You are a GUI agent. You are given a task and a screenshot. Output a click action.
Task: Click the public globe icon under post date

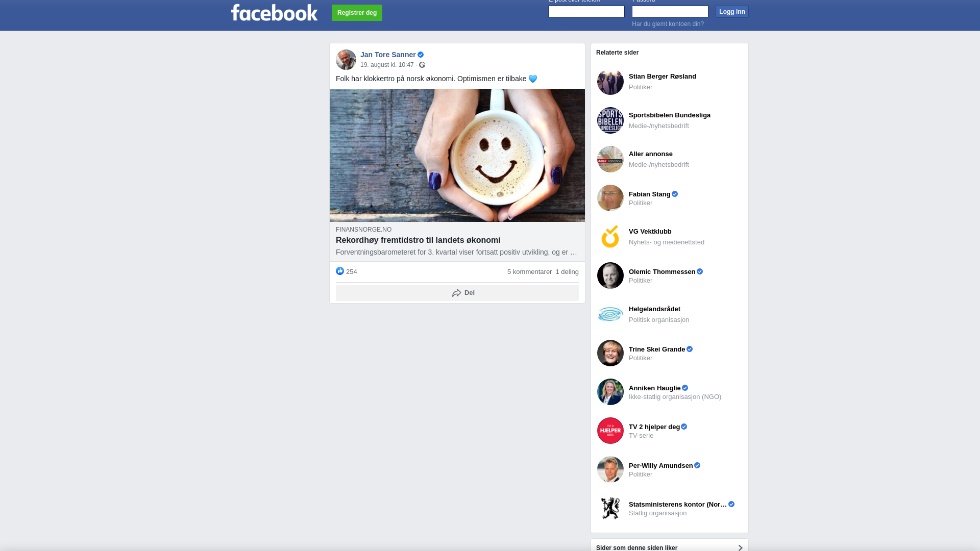tap(422, 65)
